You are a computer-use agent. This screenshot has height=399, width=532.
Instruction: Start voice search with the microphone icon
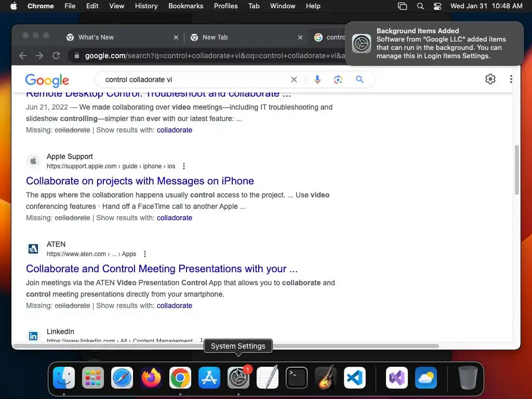coord(317,79)
